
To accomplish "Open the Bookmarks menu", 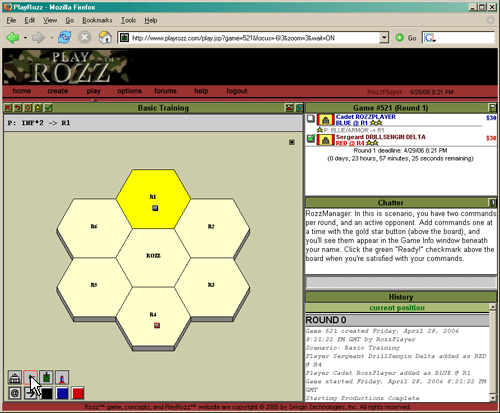I will [97, 20].
